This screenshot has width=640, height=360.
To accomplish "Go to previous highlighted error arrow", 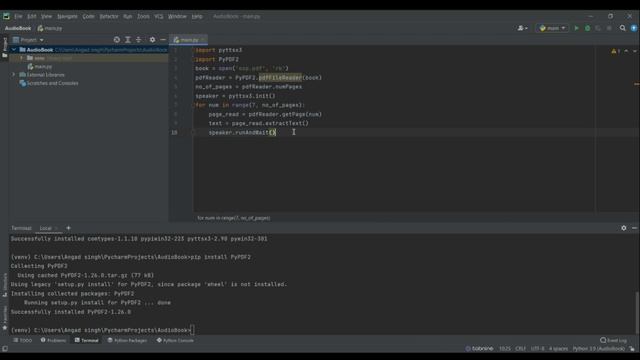I will pos(627,51).
